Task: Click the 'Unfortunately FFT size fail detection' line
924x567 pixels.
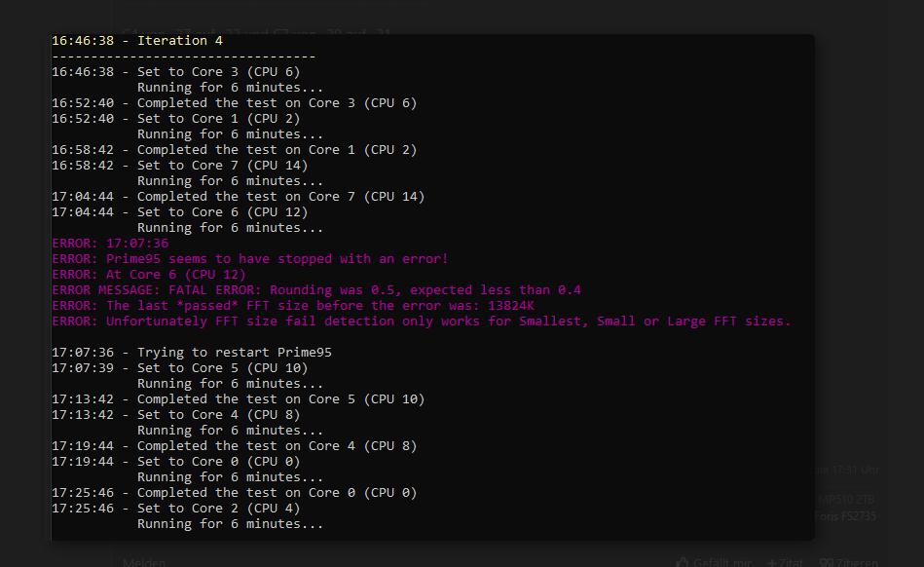Action: point(422,321)
